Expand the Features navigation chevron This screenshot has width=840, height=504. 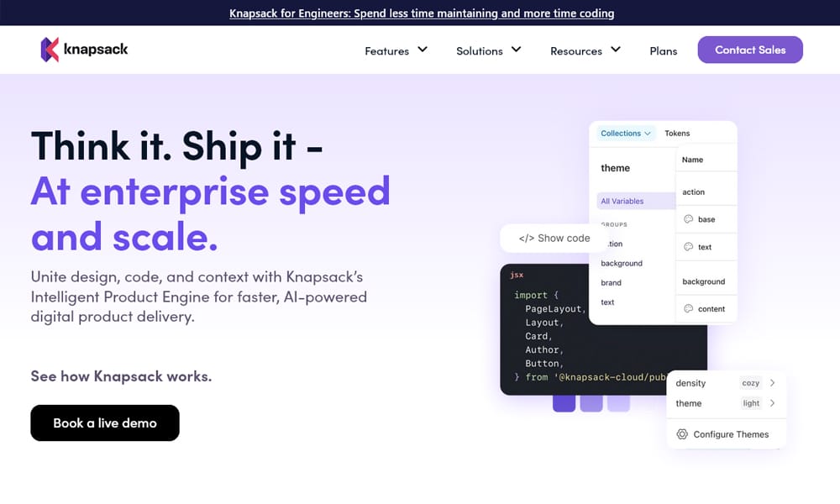[422, 50]
